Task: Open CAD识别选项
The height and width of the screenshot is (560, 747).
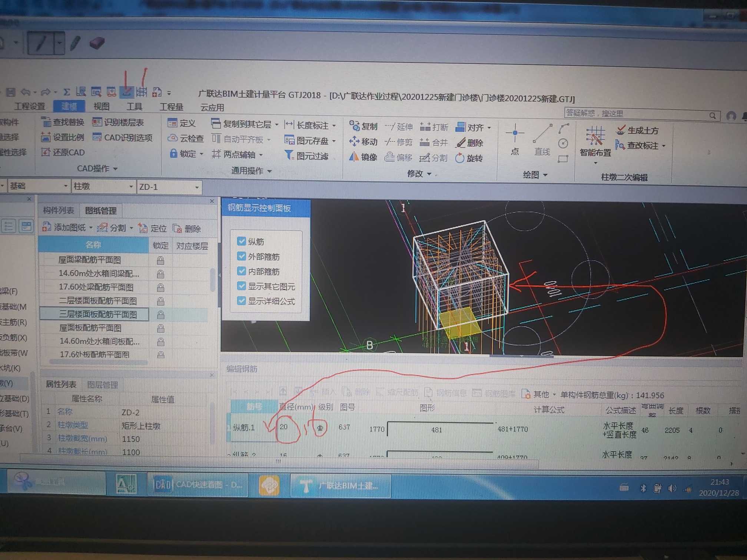Action: coord(123,138)
